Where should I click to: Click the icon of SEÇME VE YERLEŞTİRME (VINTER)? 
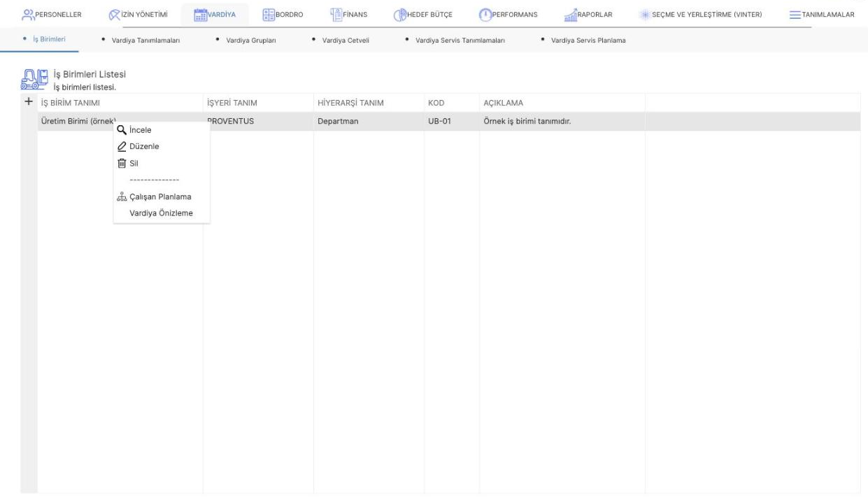click(643, 15)
